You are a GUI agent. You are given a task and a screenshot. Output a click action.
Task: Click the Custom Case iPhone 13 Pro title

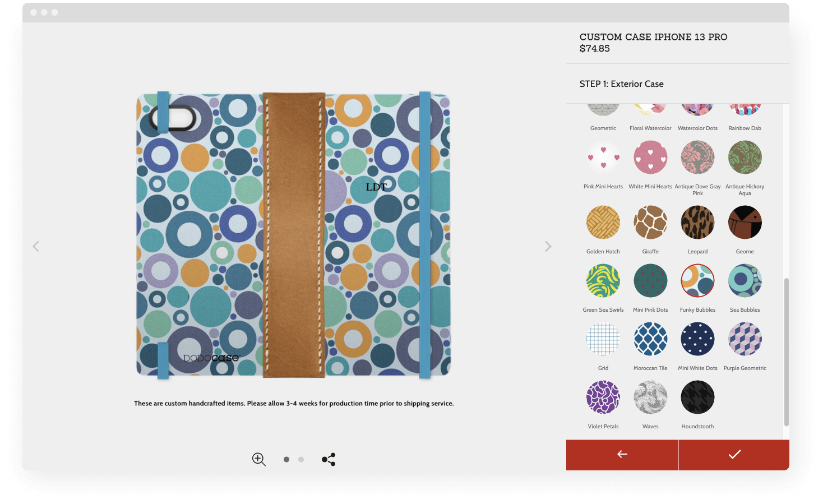654,37
